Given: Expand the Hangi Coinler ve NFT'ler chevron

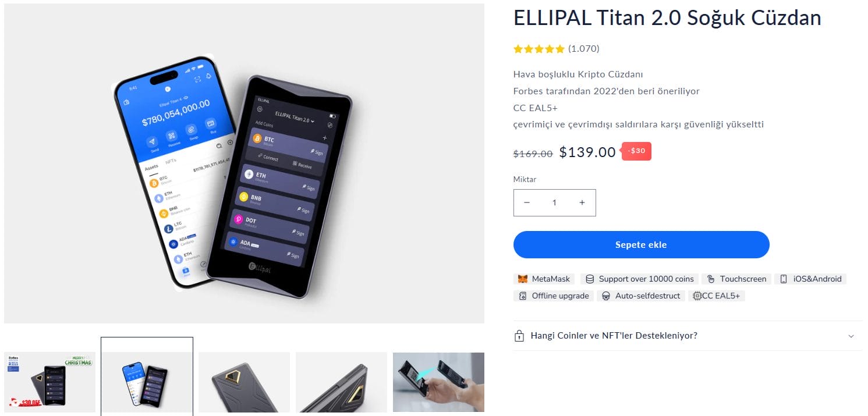Looking at the screenshot, I should tap(851, 336).
